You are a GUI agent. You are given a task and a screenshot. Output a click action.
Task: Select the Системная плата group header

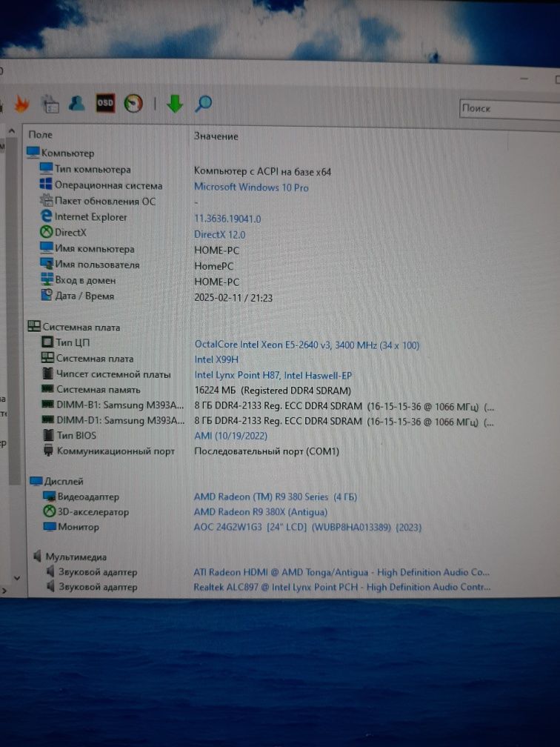(74, 328)
